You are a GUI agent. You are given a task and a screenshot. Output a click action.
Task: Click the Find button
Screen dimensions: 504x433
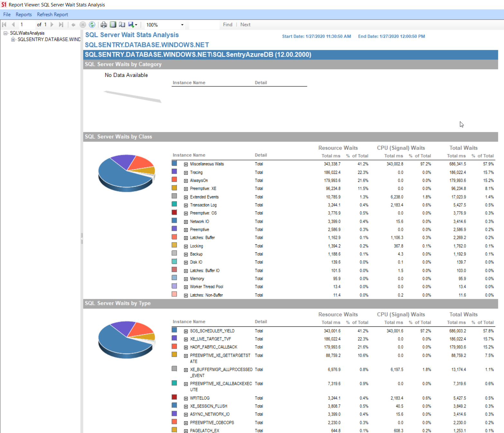(x=228, y=24)
